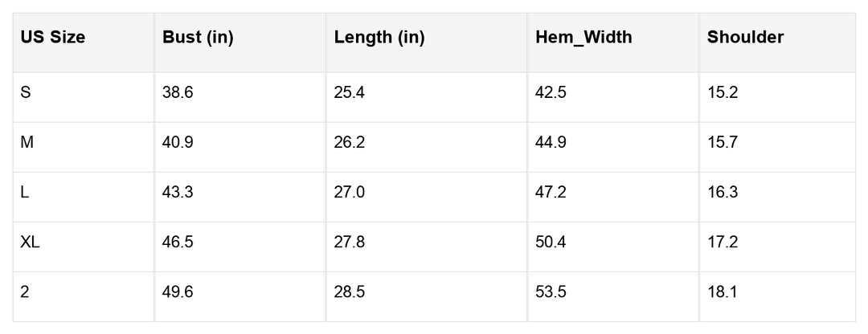Click the US Size column header
This screenshot has height=334, width=868.
53,37
